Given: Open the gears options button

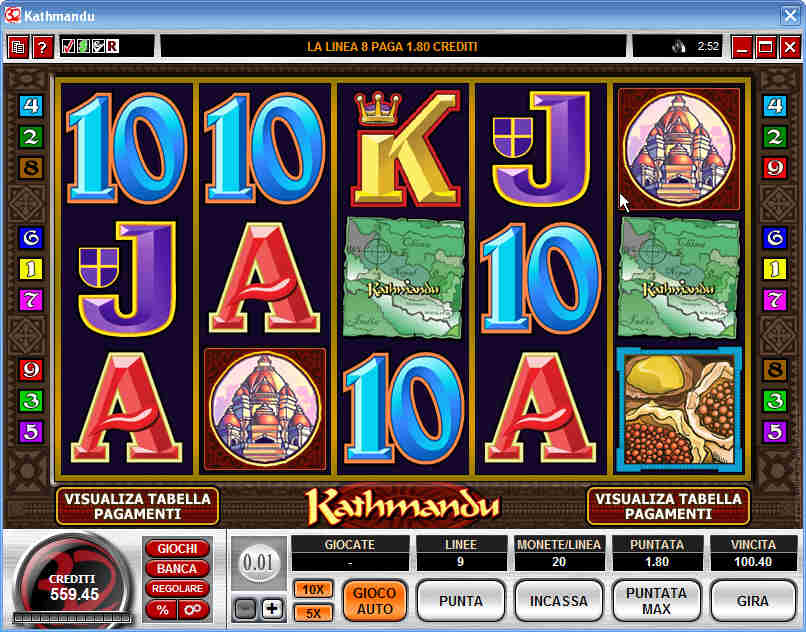Looking at the screenshot, I should 193,610.
